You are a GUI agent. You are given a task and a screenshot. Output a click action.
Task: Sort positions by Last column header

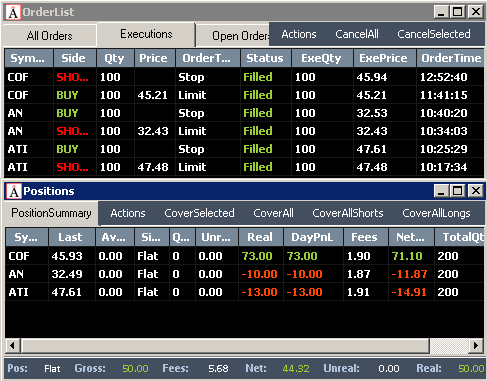[72, 237]
